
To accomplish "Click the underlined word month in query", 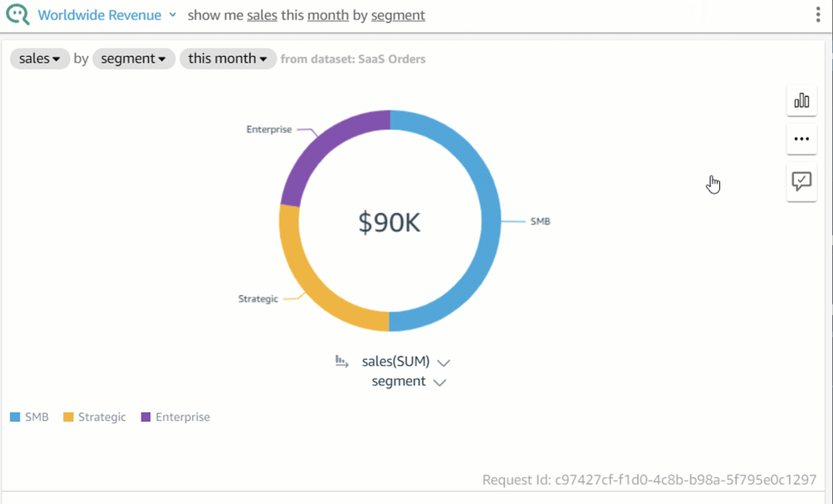I will [x=328, y=15].
